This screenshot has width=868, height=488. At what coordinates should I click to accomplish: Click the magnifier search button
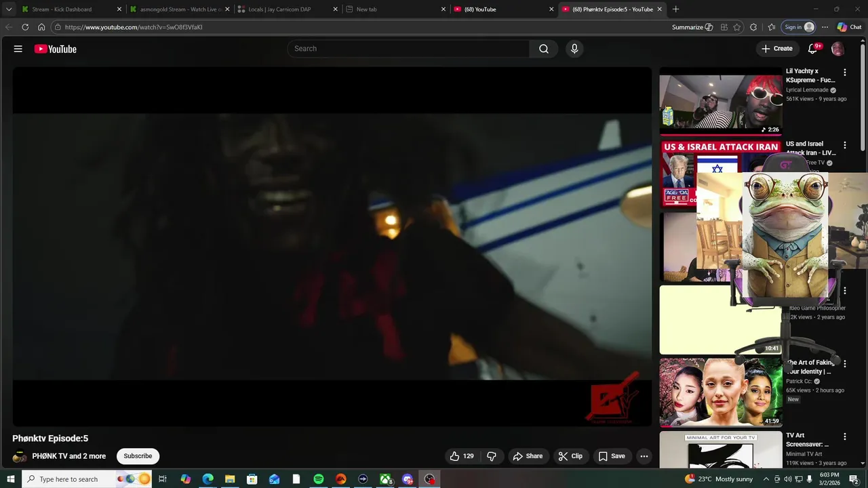tap(544, 49)
